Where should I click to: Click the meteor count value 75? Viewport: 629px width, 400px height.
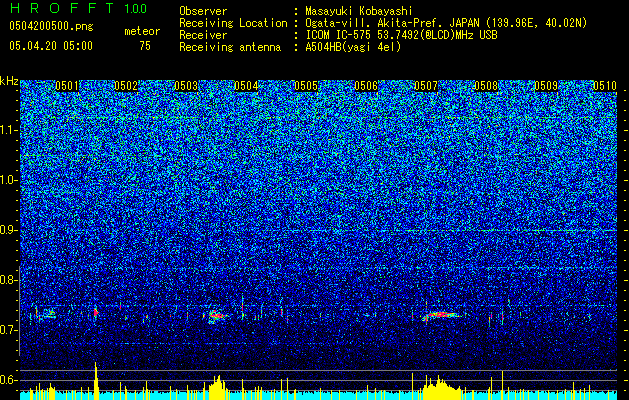(x=145, y=46)
